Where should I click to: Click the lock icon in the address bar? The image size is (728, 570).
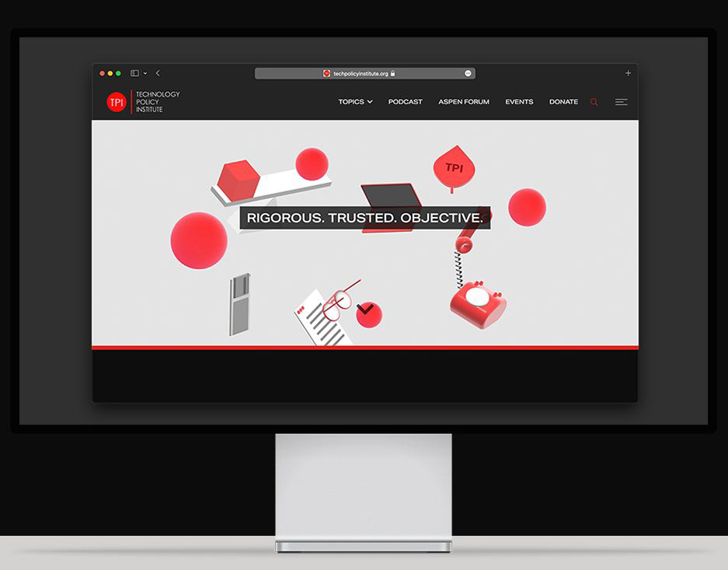393,73
